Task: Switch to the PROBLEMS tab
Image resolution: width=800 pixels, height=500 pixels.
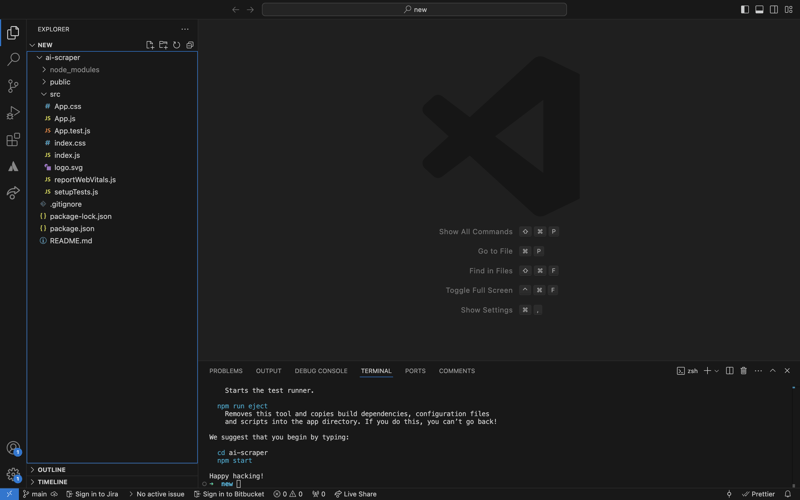Action: coord(226,371)
